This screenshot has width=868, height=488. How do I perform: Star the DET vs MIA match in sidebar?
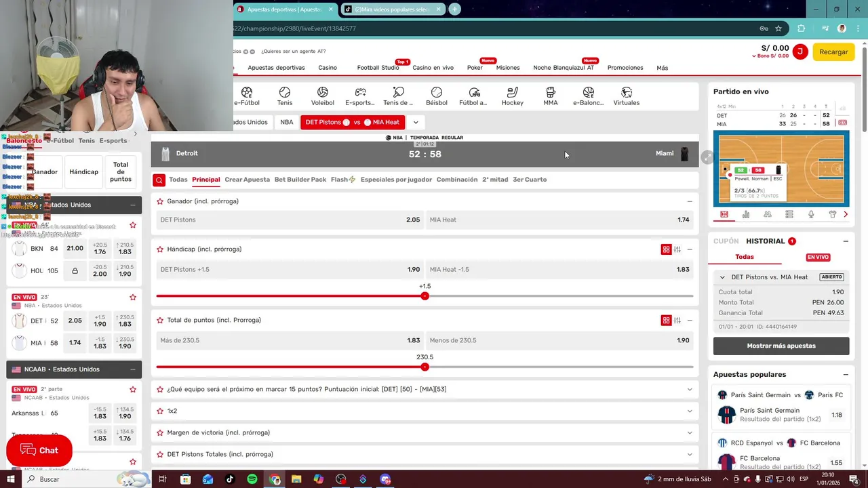pyautogui.click(x=133, y=298)
